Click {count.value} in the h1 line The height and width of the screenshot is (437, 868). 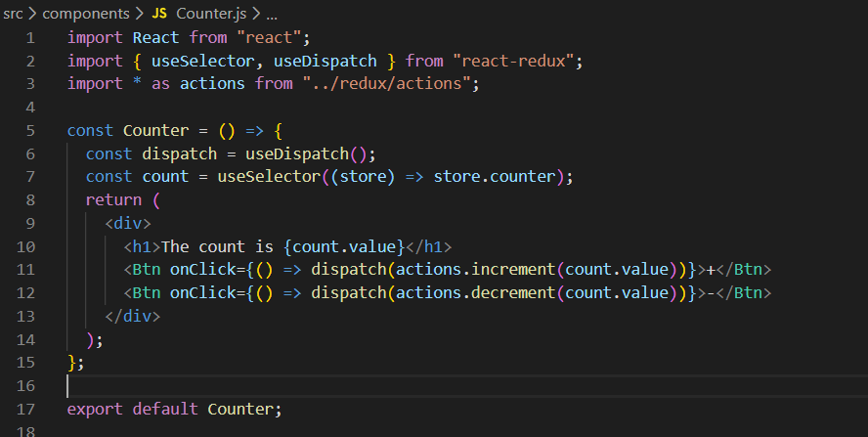(344, 246)
